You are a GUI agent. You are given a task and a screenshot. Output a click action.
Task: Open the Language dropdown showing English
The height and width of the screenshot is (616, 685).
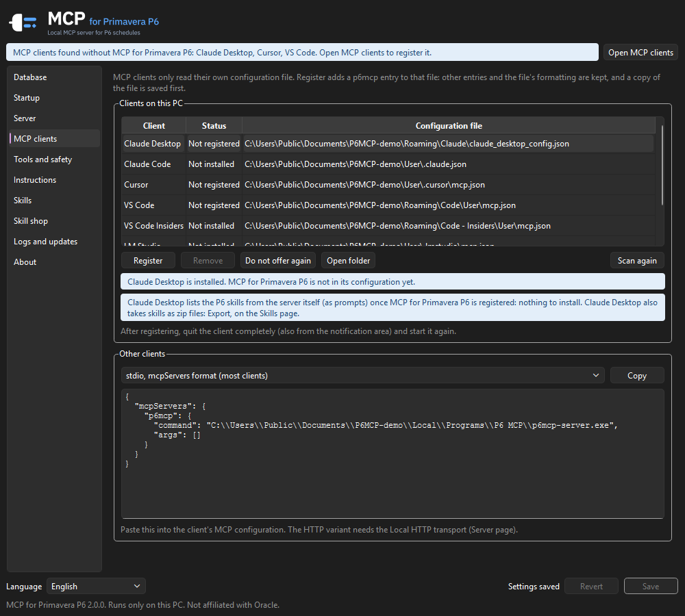click(96, 587)
